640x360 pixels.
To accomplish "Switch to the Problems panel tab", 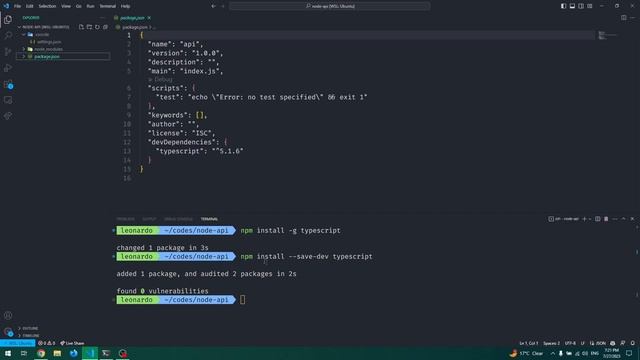I will (x=125, y=219).
